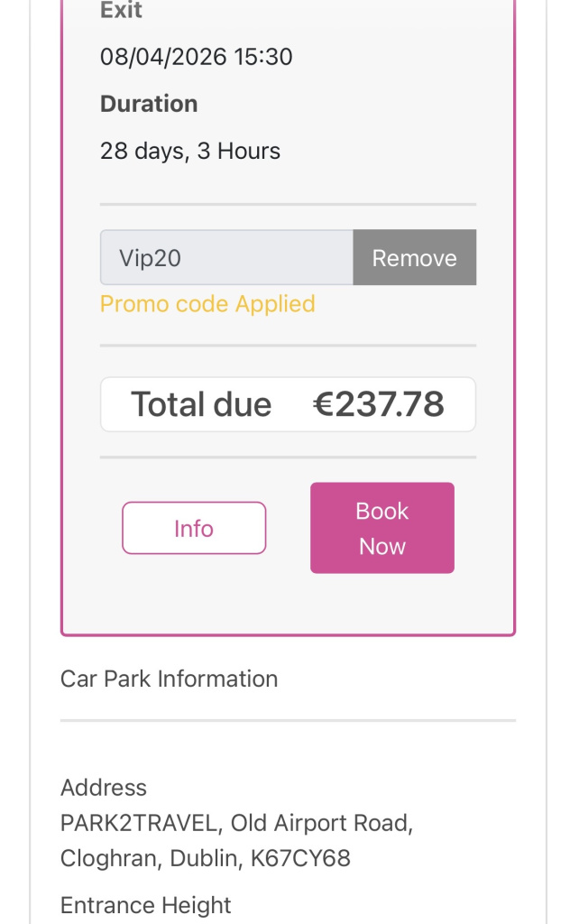570x924 pixels.
Task: Click the Book Now button
Action: [382, 528]
